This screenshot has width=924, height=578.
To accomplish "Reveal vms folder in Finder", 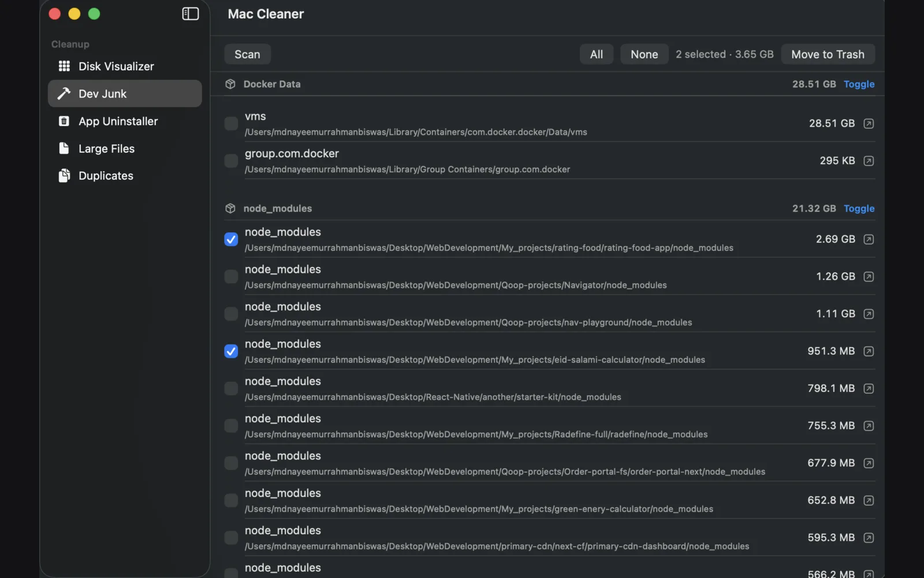I will tap(869, 124).
